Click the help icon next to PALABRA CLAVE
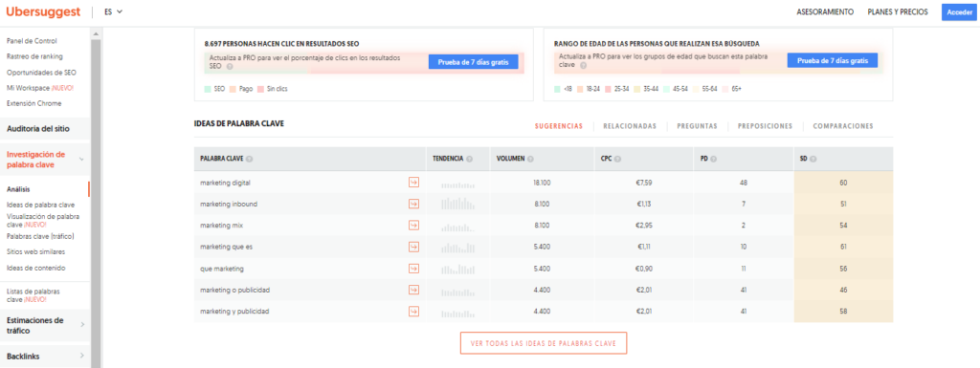Screen dimensions: 980x368 coord(250,159)
